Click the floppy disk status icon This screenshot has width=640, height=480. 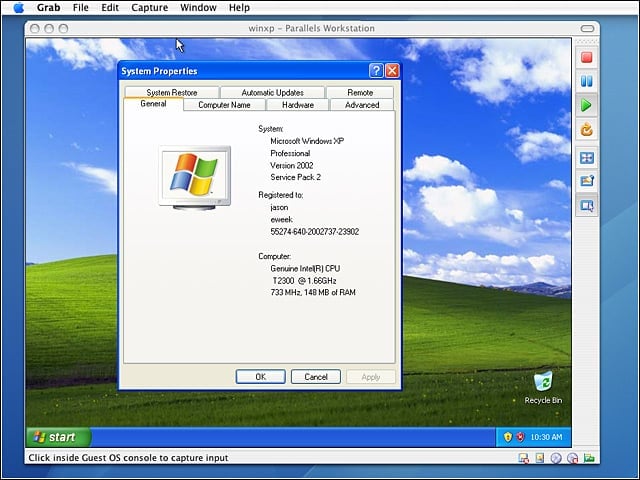[524, 458]
